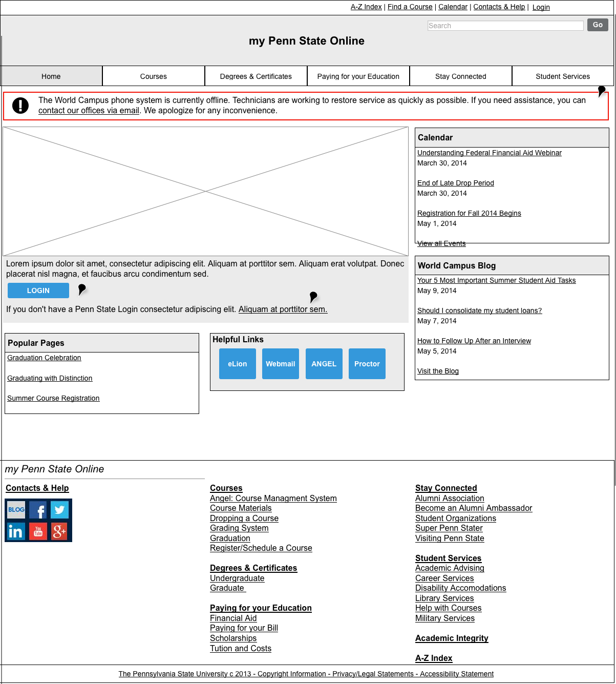The height and width of the screenshot is (684, 616).
Task: Open Graduation Celebration popular page link
Action: tap(44, 358)
